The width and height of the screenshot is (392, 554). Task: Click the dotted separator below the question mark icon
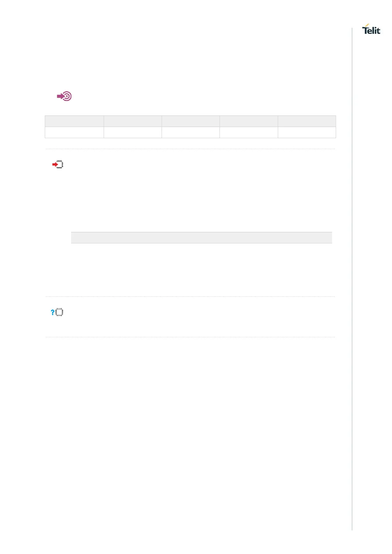pyautogui.click(x=190, y=337)
